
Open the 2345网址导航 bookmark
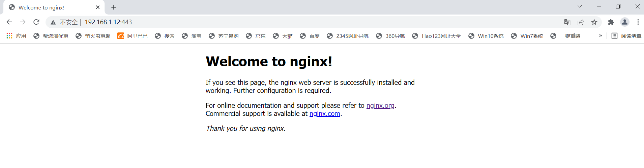point(348,36)
